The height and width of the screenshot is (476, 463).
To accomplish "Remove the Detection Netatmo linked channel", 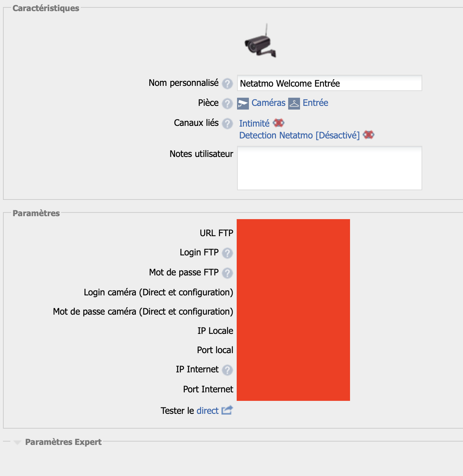I will pyautogui.click(x=369, y=135).
